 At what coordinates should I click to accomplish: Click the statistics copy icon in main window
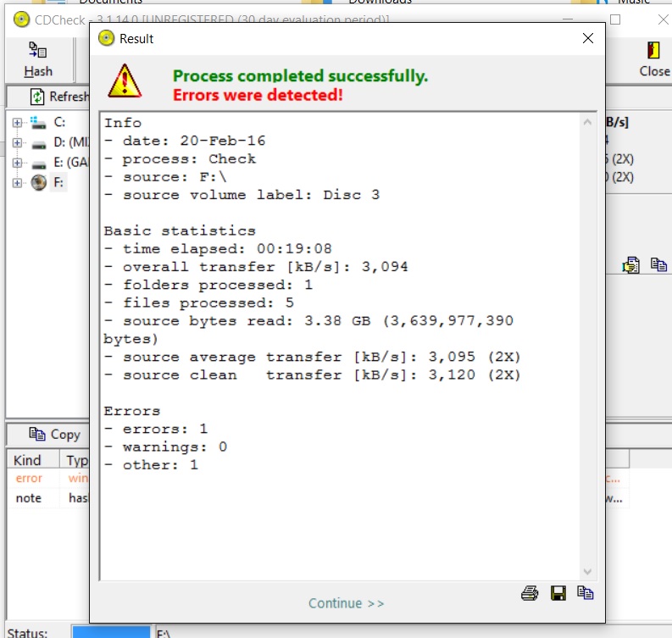[658, 264]
